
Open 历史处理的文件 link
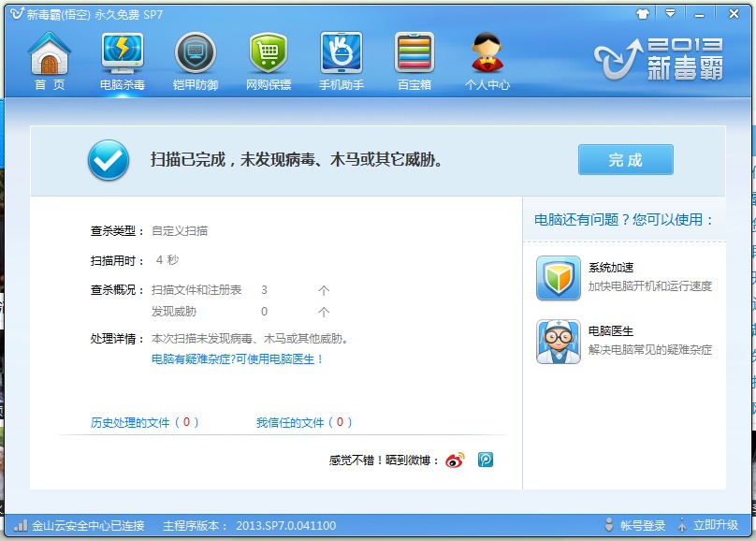tap(144, 423)
